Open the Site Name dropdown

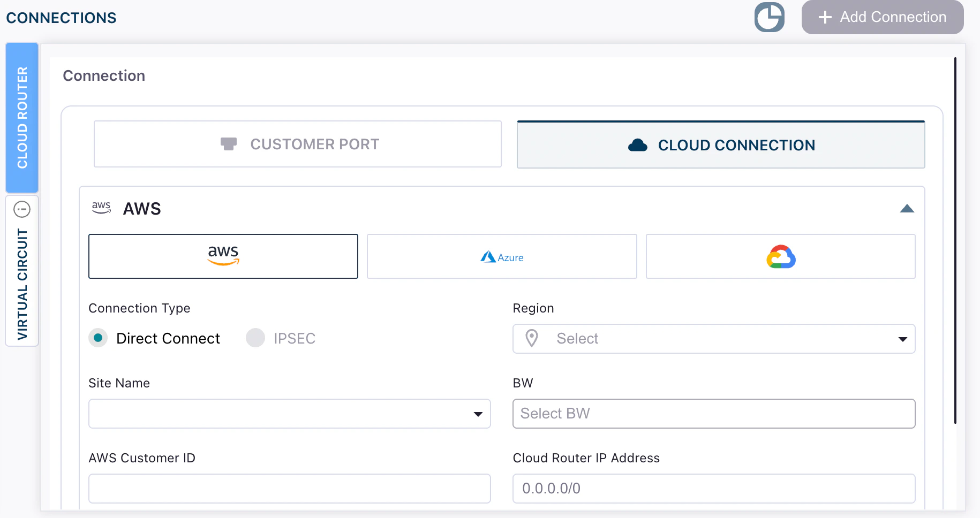(x=290, y=414)
